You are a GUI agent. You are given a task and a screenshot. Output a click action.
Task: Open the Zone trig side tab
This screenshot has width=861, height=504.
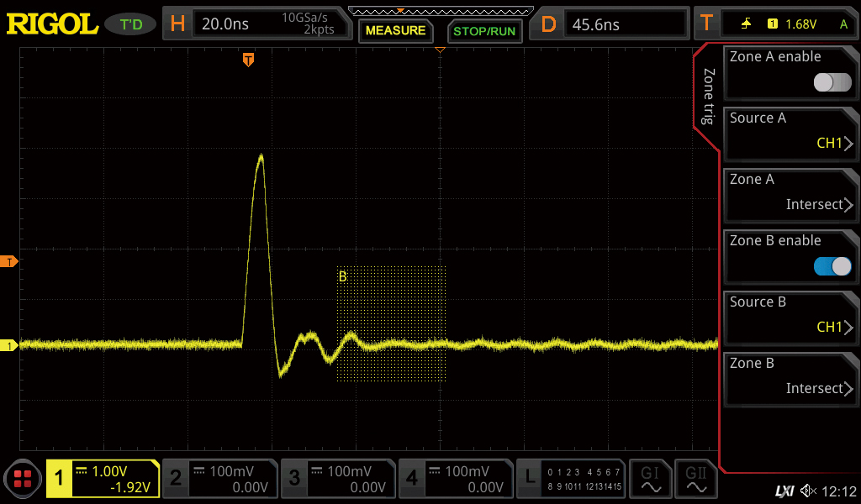coord(708,97)
